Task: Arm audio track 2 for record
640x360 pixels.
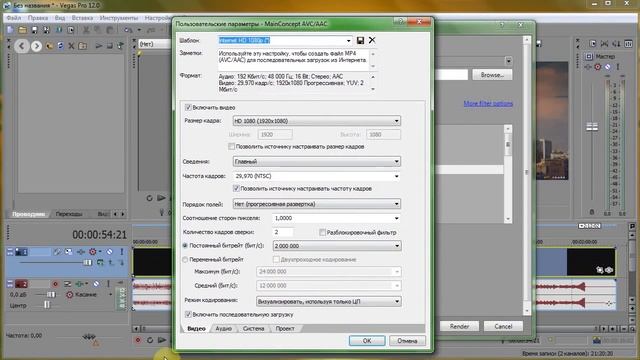Action: coord(56,283)
